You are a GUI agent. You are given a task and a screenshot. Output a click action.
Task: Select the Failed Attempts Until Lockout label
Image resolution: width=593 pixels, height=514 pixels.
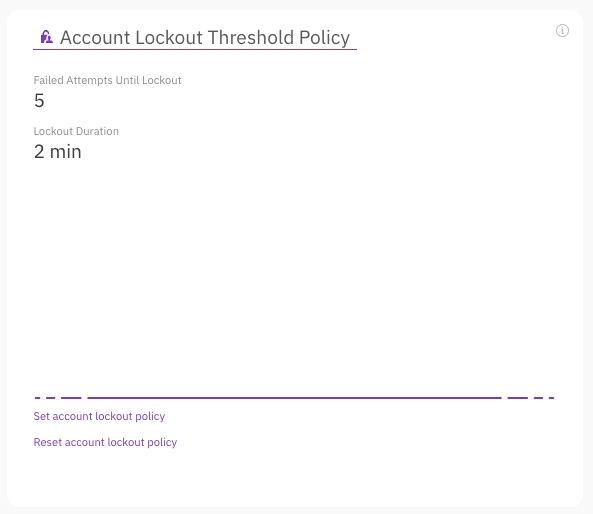[x=107, y=80]
